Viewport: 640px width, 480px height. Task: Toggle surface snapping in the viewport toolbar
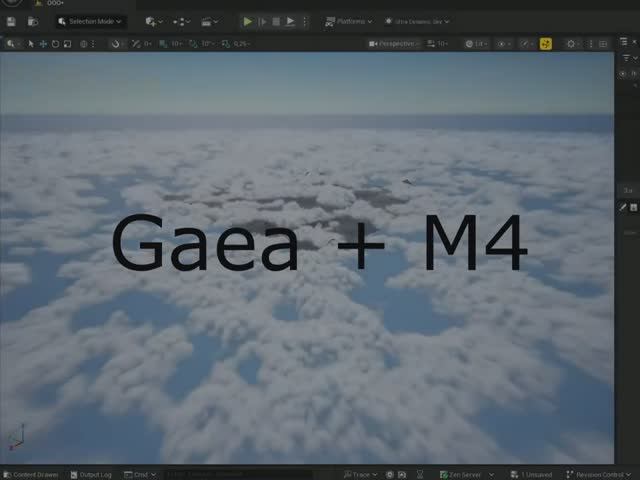point(117,44)
